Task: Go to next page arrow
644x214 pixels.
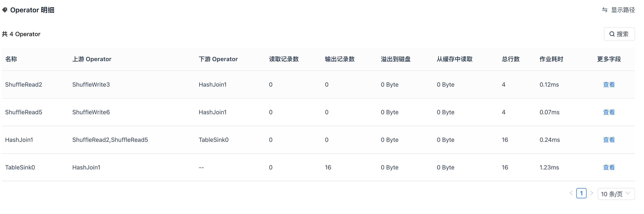Action: pyautogui.click(x=591, y=193)
